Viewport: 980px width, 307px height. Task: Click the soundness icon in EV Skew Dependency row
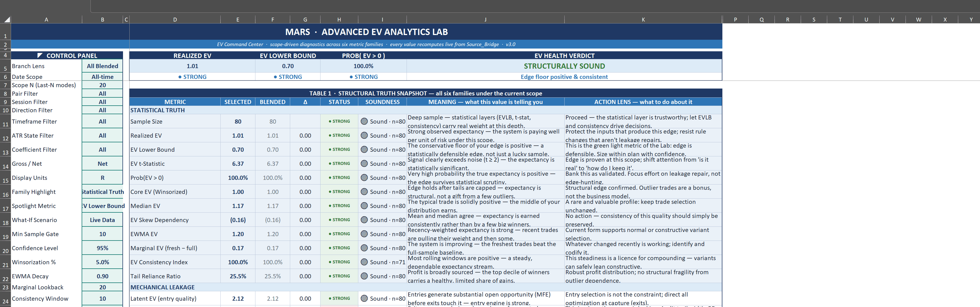pyautogui.click(x=364, y=220)
